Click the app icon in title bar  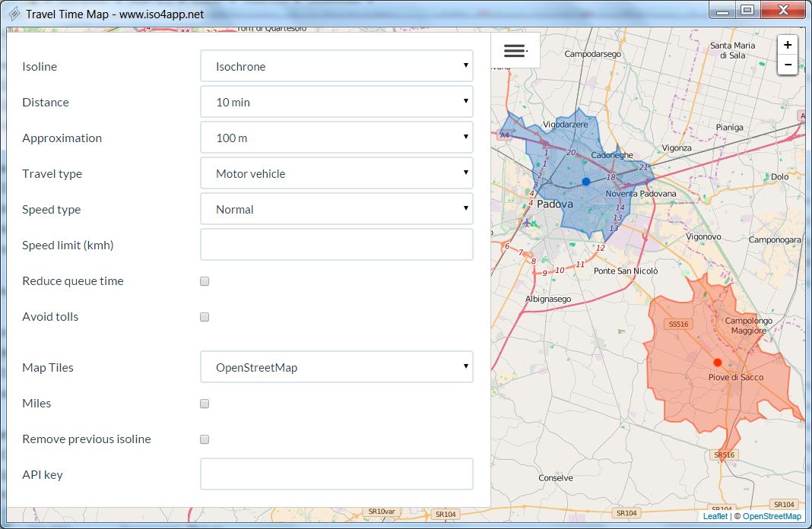click(15, 14)
